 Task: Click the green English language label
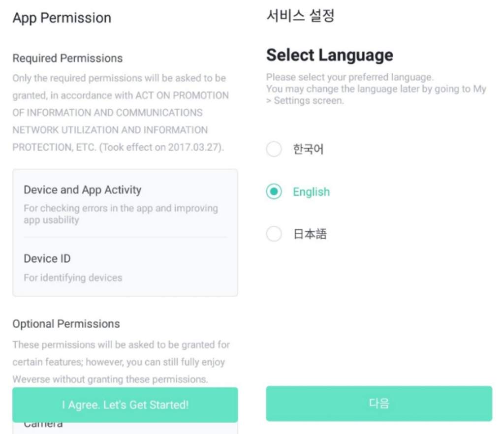311,192
